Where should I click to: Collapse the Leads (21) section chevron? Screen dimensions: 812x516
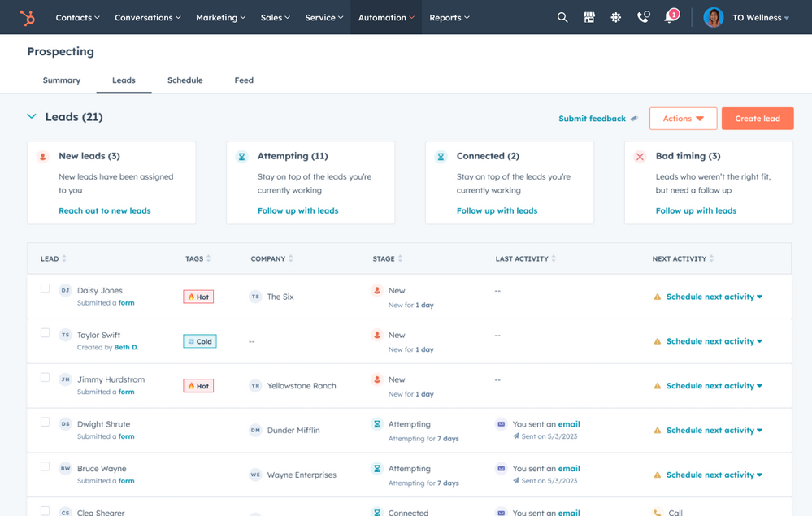(x=32, y=117)
